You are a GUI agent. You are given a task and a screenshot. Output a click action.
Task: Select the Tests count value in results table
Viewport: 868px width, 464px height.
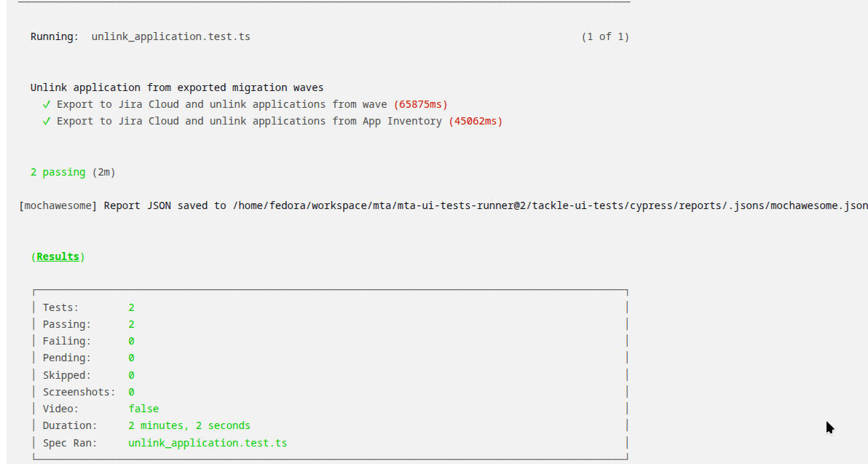[132, 307]
